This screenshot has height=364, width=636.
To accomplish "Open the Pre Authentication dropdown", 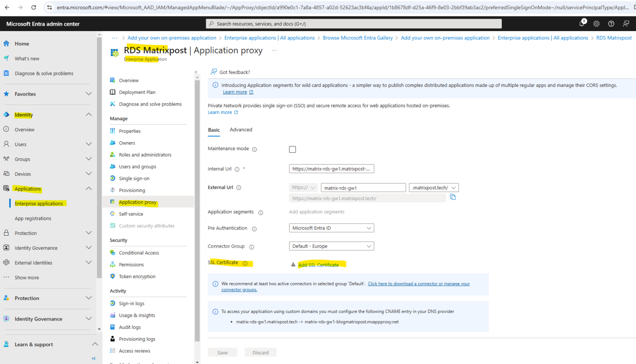I will 331,228.
